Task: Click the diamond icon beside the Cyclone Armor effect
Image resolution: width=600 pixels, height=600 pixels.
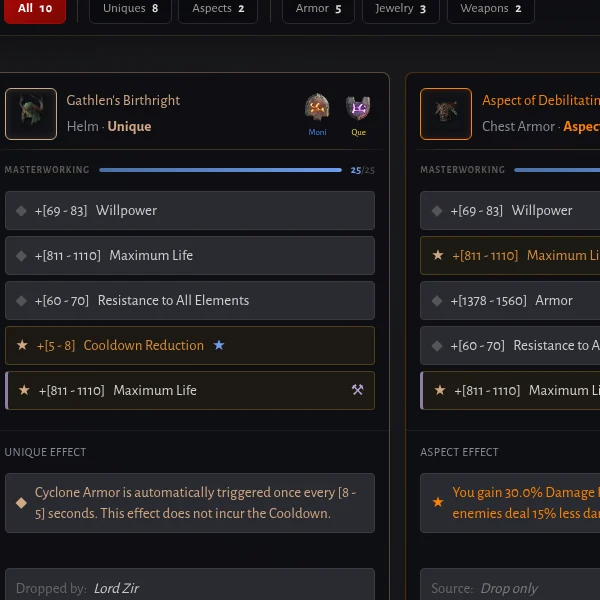Action: (21, 503)
